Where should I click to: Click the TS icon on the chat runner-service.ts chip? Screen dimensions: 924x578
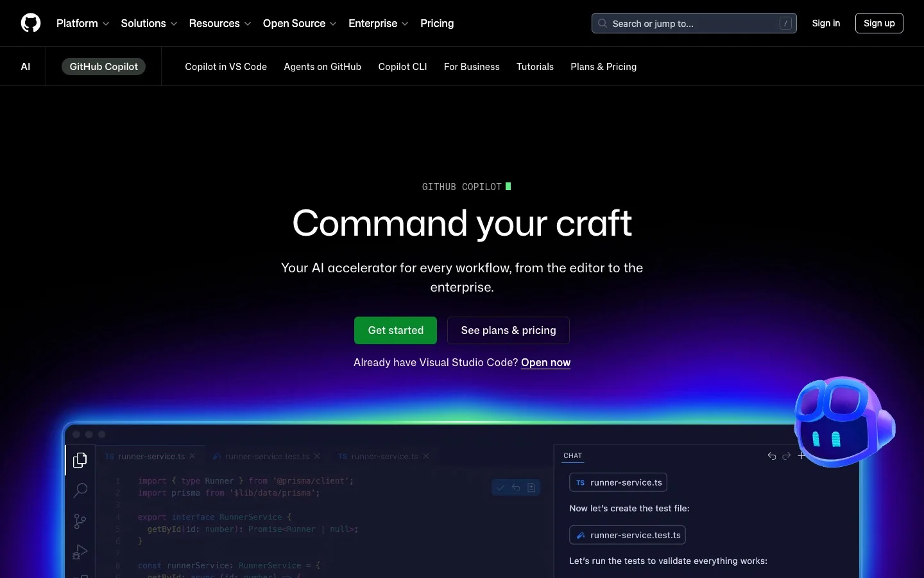pos(580,482)
